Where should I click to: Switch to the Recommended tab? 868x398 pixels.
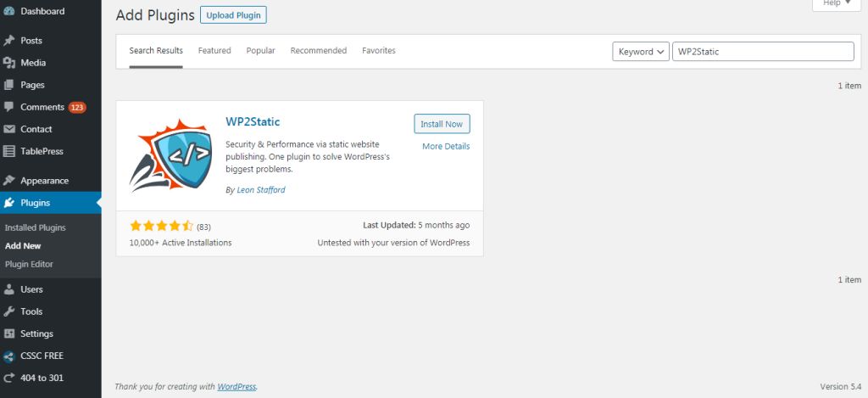(x=319, y=50)
